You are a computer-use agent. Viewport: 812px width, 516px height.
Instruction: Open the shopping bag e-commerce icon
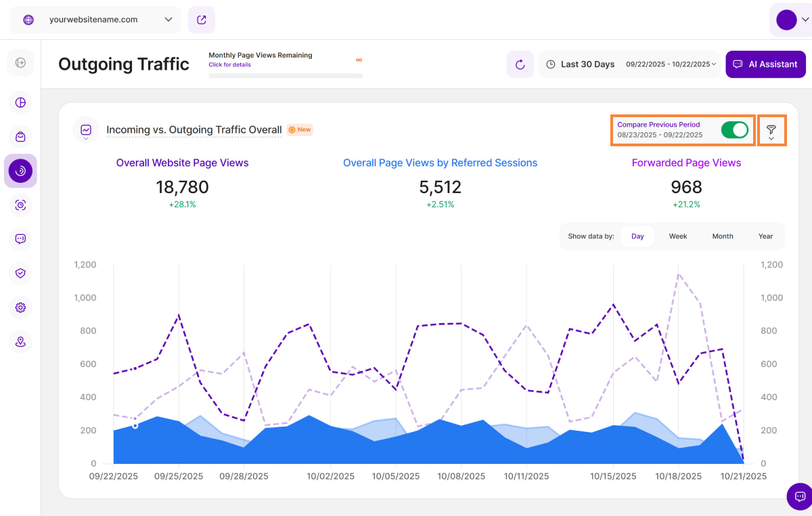click(20, 137)
